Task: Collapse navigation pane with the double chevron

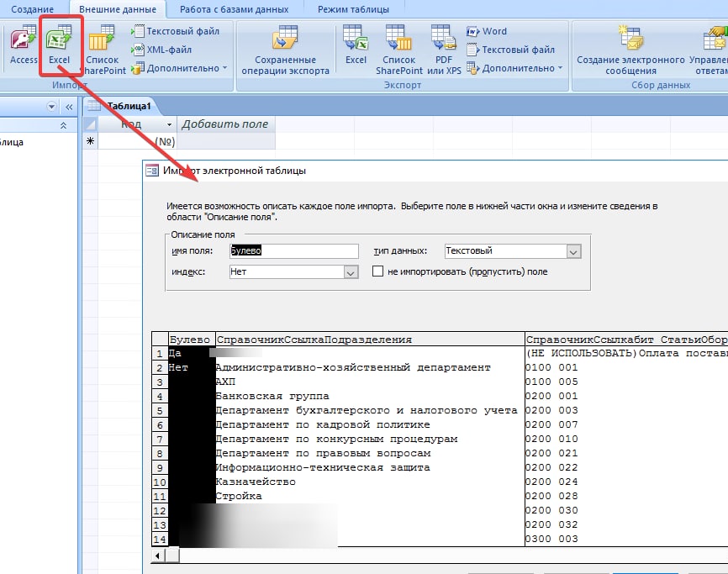Action: coord(69,108)
